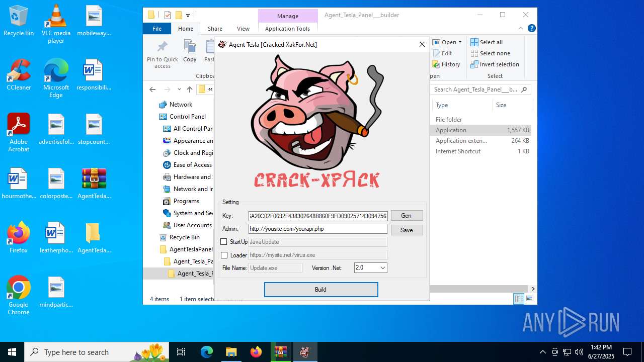Image resolution: width=644 pixels, height=362 pixels.
Task: Click the Gen key button
Action: click(x=407, y=216)
